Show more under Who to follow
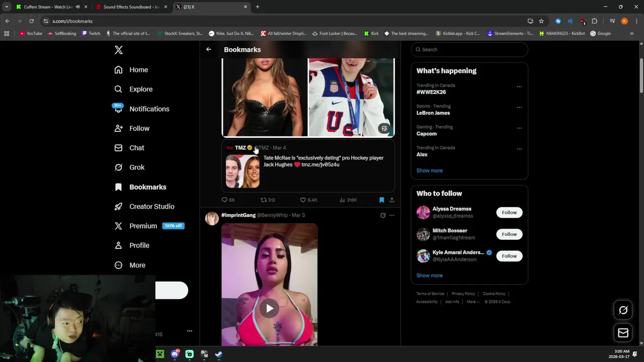This screenshot has width=644, height=362. (430, 276)
